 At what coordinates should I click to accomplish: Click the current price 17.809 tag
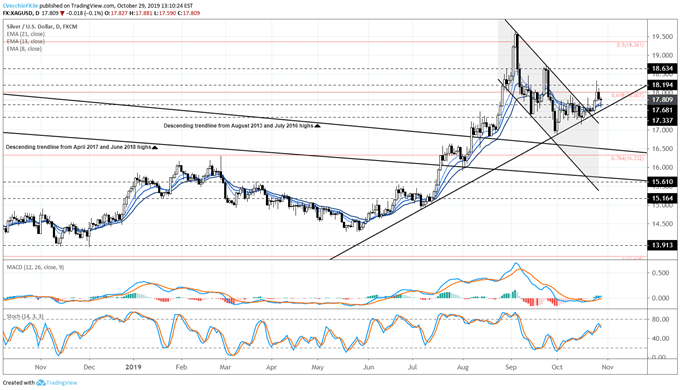(662, 100)
